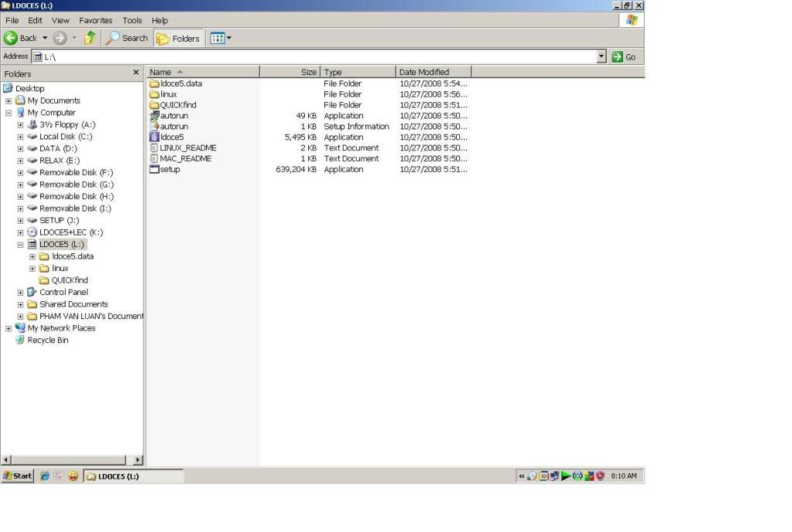Expand My Documents in the tree
This screenshot has width=792, height=532.
(9, 101)
